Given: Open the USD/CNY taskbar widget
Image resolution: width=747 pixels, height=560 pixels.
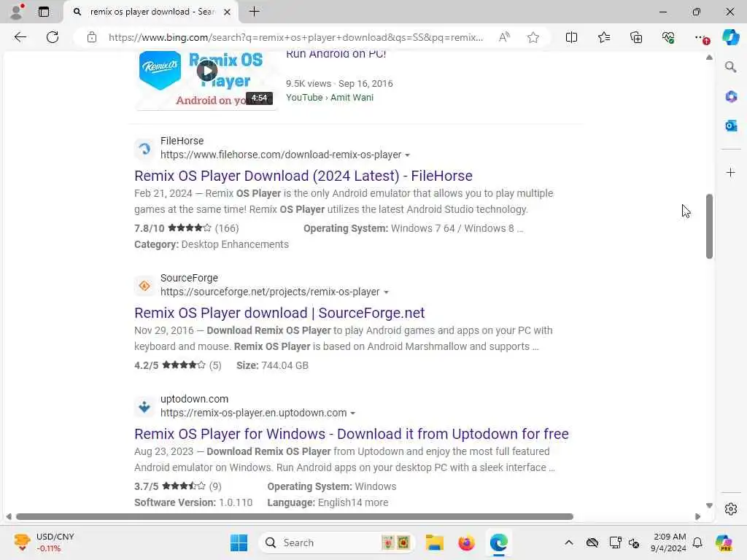Looking at the screenshot, I should 44,542.
